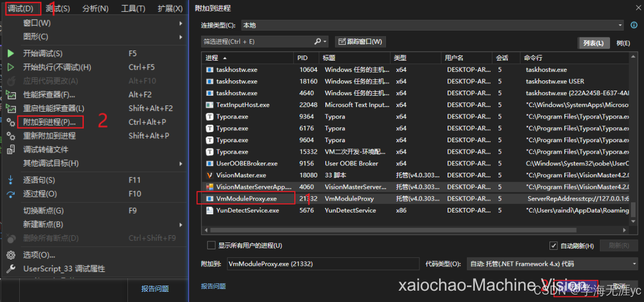Click the 附加到 text field
Image resolution: width=644 pixels, height=302 pixels.
point(323,263)
